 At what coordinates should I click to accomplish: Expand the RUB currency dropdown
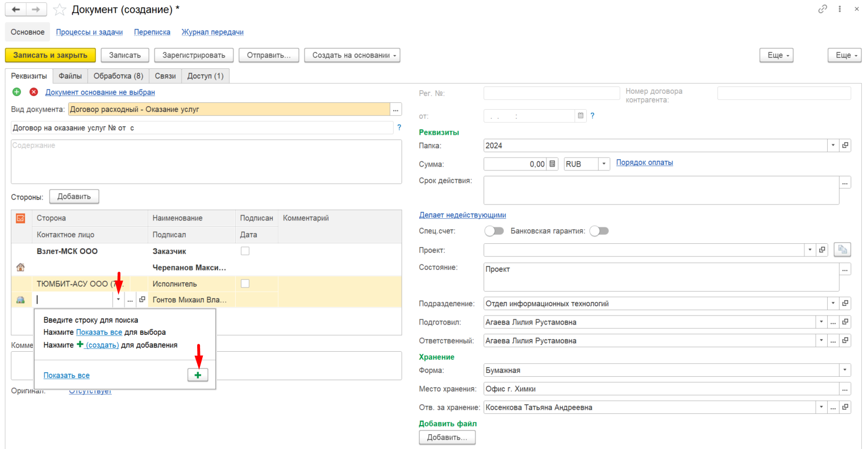[604, 164]
